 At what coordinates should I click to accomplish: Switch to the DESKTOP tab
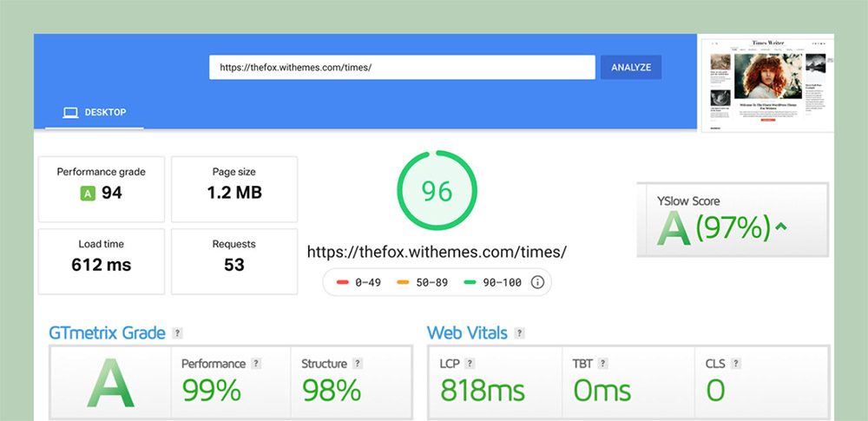95,113
